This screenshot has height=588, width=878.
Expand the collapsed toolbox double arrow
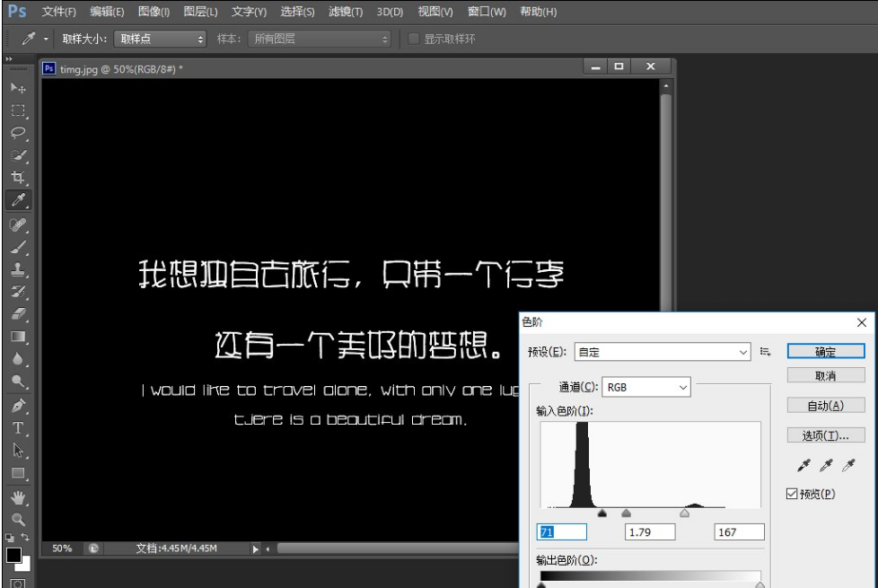click(x=8, y=58)
